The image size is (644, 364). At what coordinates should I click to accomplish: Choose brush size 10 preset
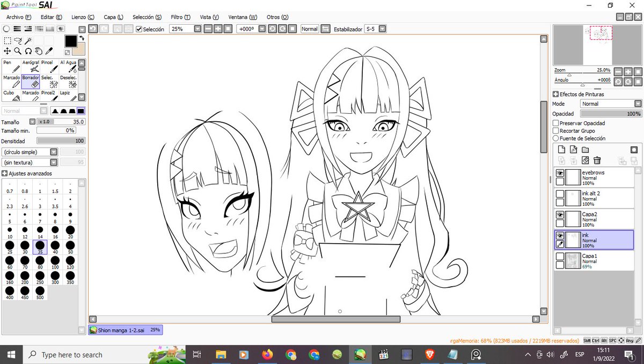[x=10, y=232]
